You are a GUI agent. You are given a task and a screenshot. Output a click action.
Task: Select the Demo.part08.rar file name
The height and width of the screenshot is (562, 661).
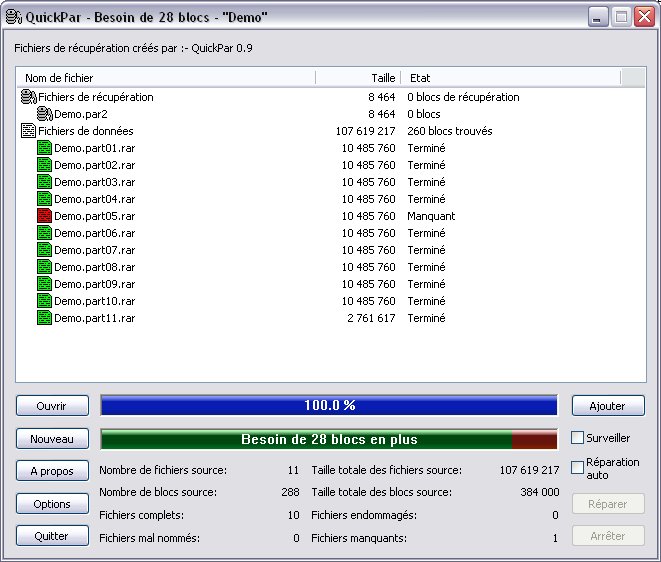coord(94,267)
